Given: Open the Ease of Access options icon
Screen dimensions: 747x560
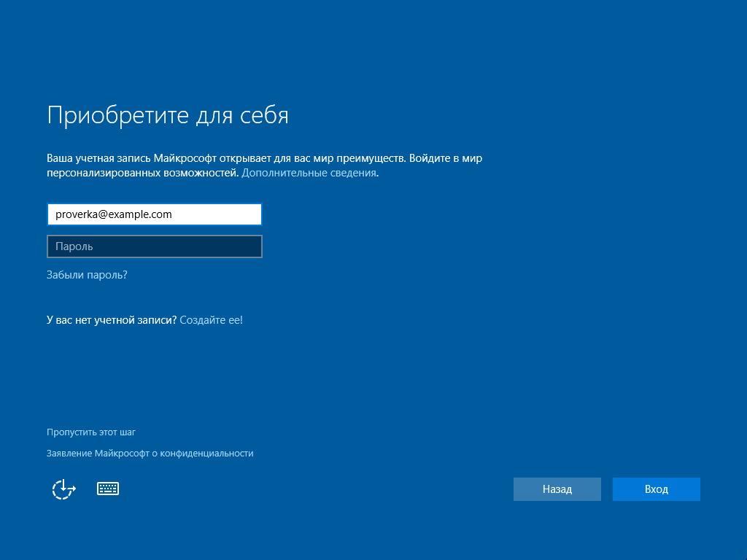Looking at the screenshot, I should click(x=63, y=489).
